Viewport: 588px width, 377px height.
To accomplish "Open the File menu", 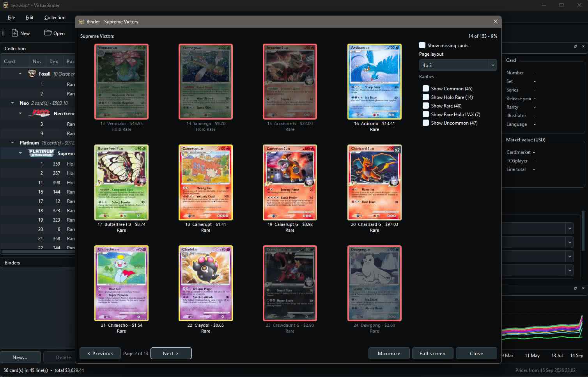I will (x=11, y=18).
